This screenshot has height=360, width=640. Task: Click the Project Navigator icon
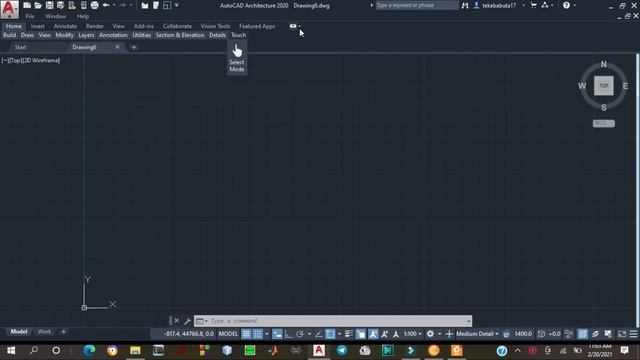click(x=156, y=5)
